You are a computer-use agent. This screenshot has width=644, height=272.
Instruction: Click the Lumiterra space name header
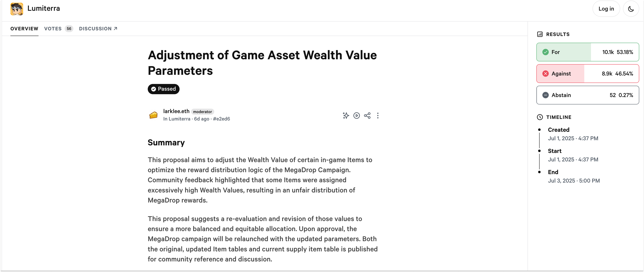point(43,8)
